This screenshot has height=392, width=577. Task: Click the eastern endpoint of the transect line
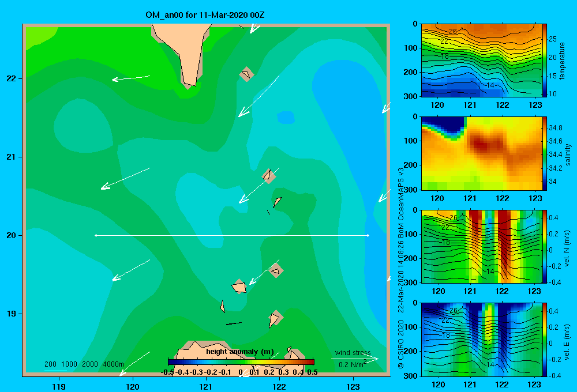pyautogui.click(x=368, y=235)
